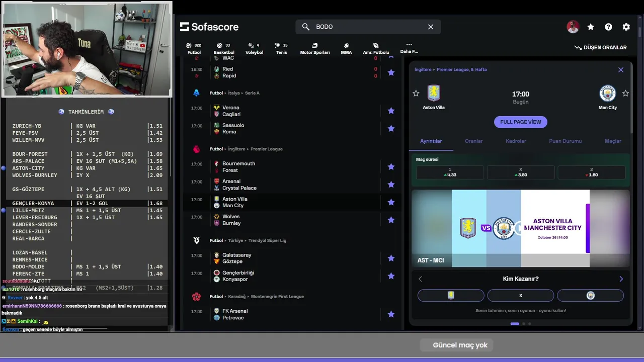The height and width of the screenshot is (362, 644).
Task: Expand the Daha Fazla sports menu
Action: click(x=409, y=48)
